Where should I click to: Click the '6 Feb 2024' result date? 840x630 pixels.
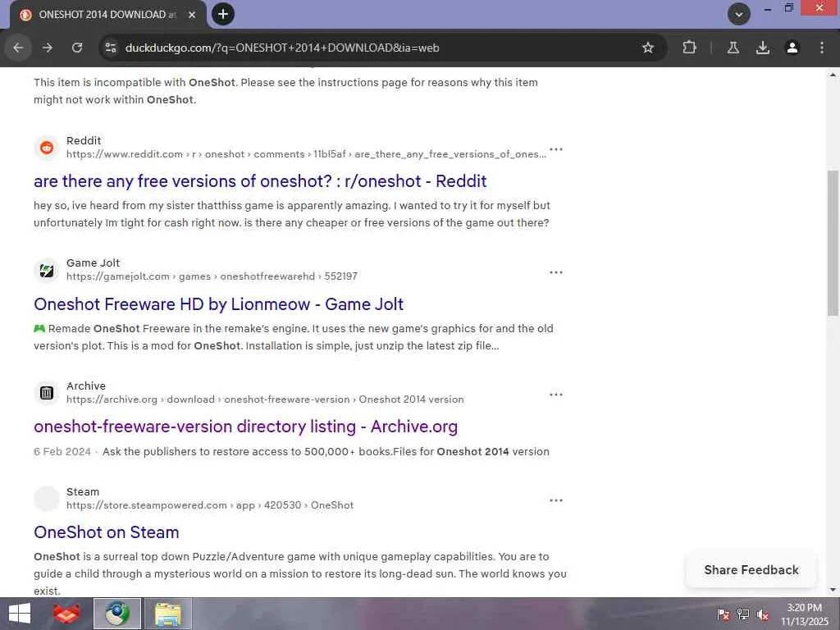[x=62, y=452]
